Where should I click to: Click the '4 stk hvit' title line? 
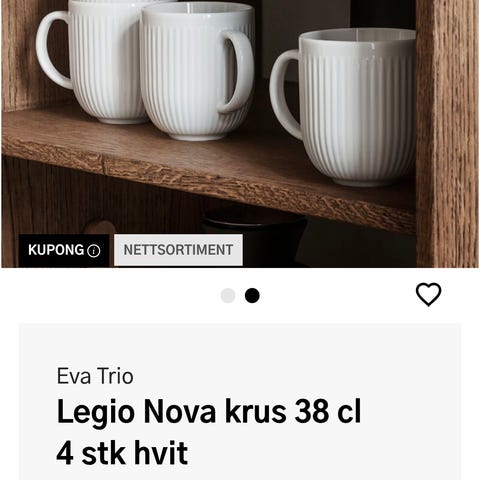coord(122,453)
